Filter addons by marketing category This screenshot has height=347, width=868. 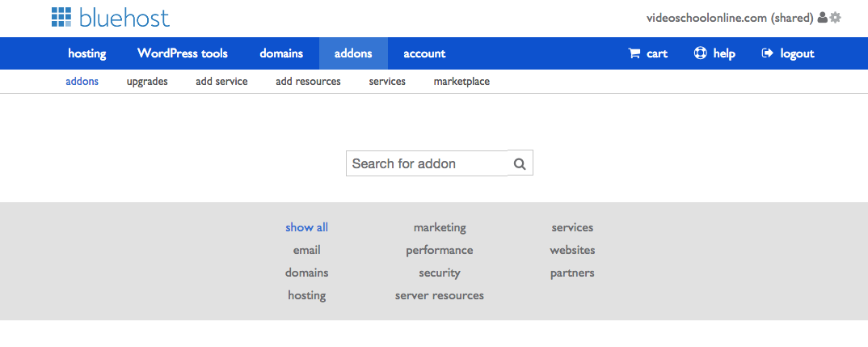(x=440, y=227)
